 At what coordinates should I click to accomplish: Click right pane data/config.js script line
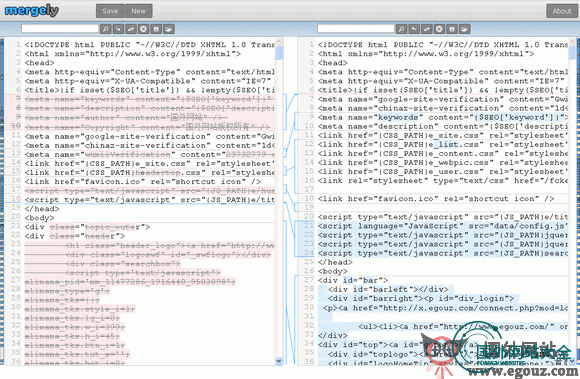tap(443, 226)
